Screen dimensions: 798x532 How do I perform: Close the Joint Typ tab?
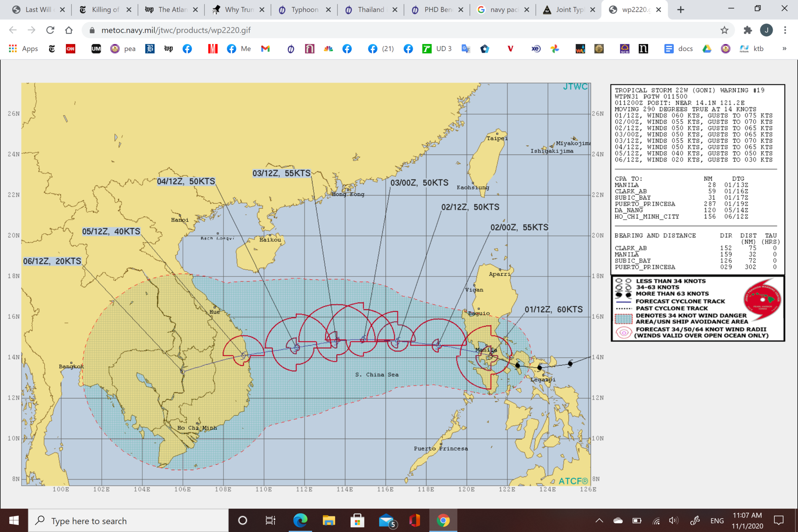[x=593, y=10]
